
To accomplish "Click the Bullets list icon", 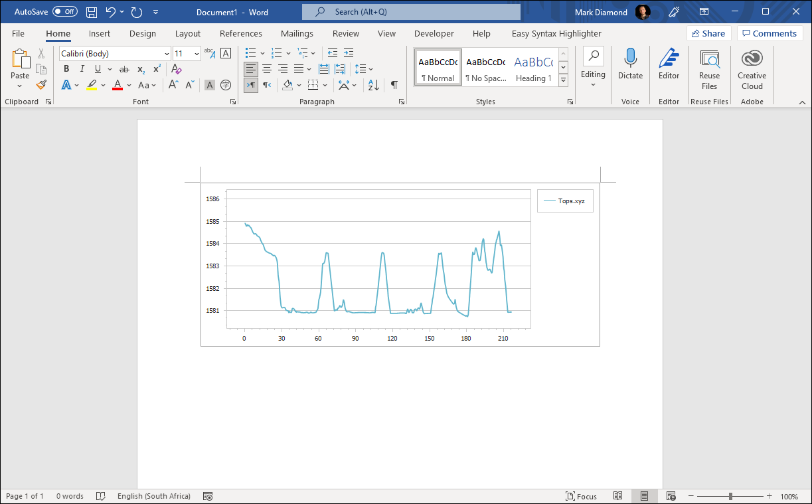I will pyautogui.click(x=250, y=53).
